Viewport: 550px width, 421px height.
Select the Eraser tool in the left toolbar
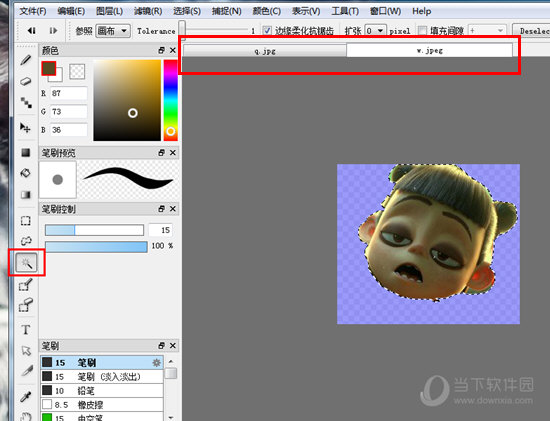tap(26, 81)
